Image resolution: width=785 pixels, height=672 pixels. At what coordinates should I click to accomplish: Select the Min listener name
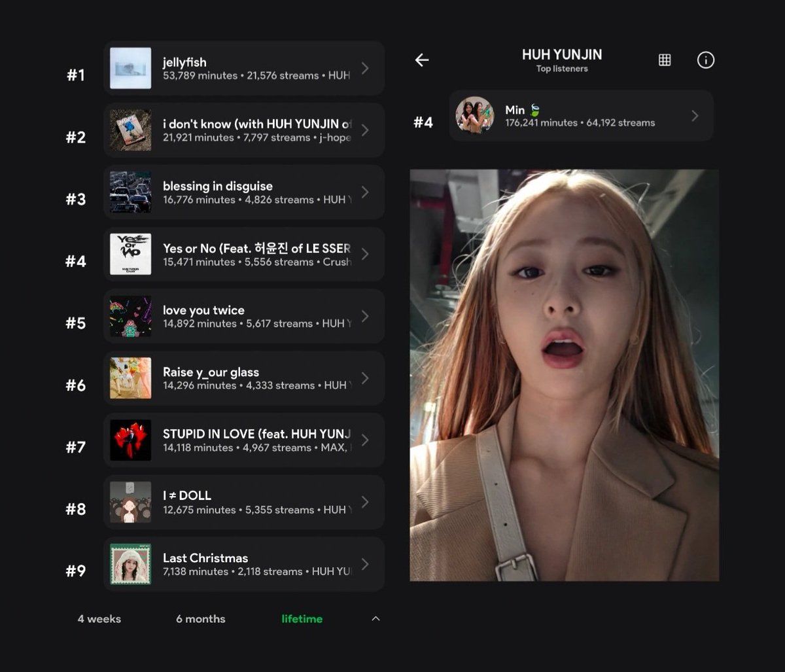point(515,110)
